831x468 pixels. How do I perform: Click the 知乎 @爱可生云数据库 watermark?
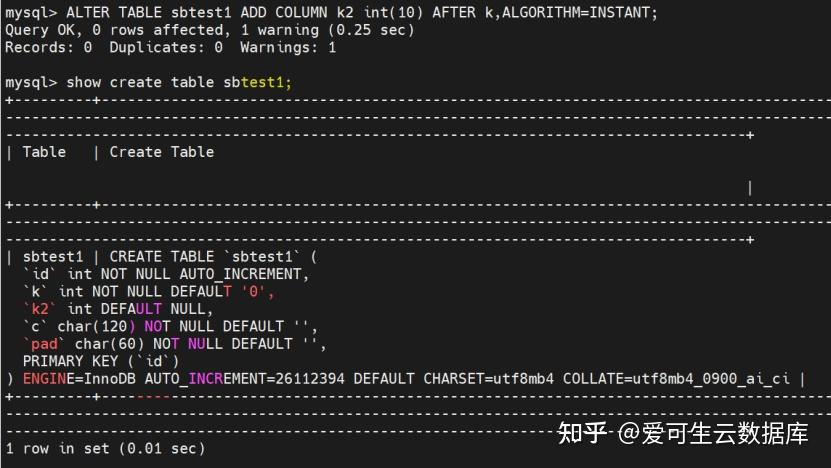coord(683,433)
